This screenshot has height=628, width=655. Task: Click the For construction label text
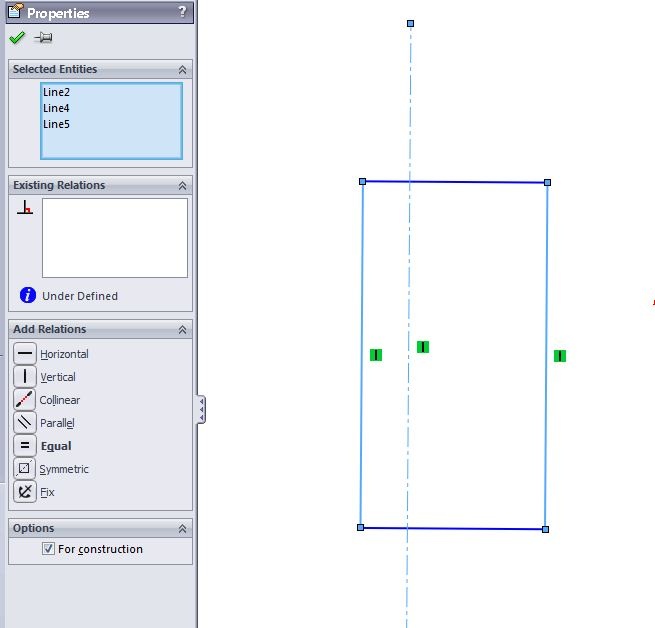point(100,549)
